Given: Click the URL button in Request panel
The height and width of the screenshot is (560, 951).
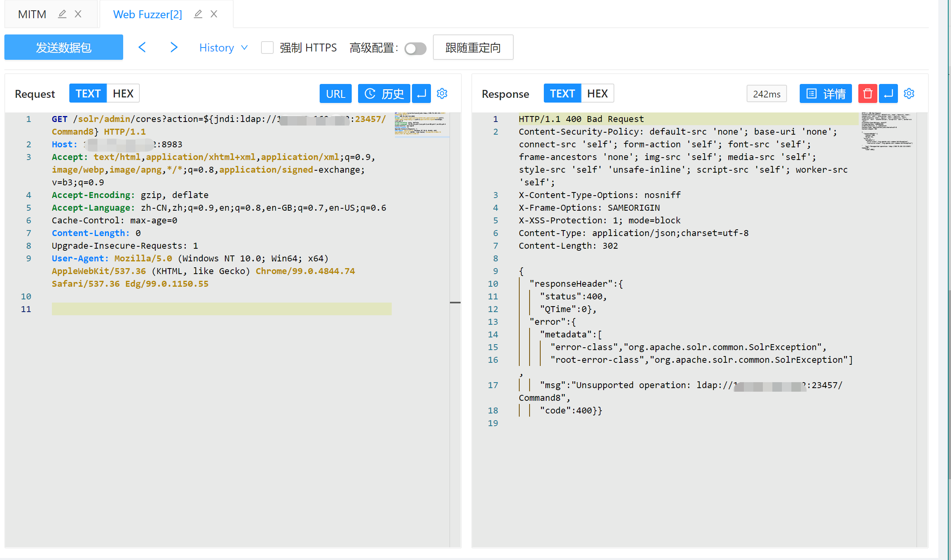Looking at the screenshot, I should click(335, 94).
